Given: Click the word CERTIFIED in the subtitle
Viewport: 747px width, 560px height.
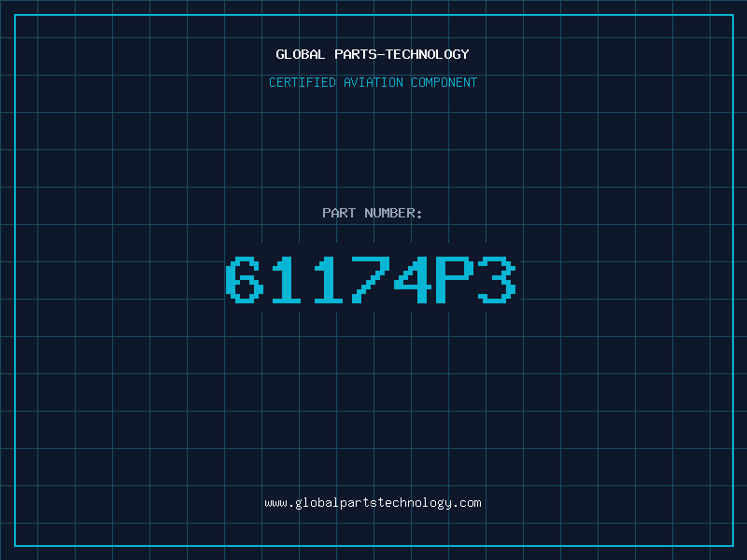Looking at the screenshot, I should point(303,82).
